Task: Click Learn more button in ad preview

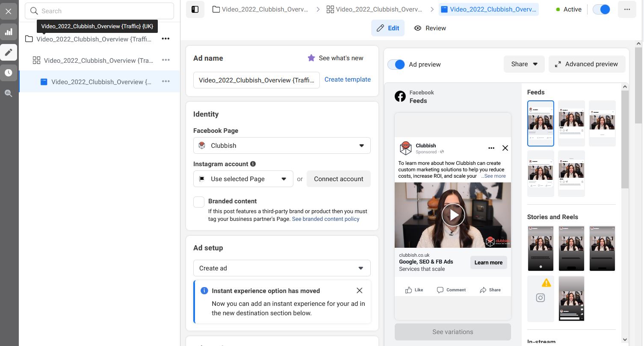Action: tap(488, 263)
